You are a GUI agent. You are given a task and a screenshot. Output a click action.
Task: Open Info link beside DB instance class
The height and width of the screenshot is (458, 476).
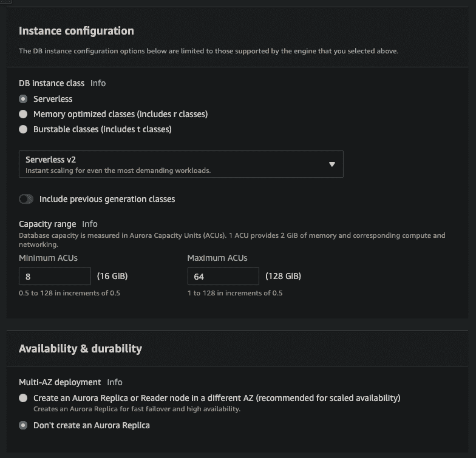click(x=98, y=83)
